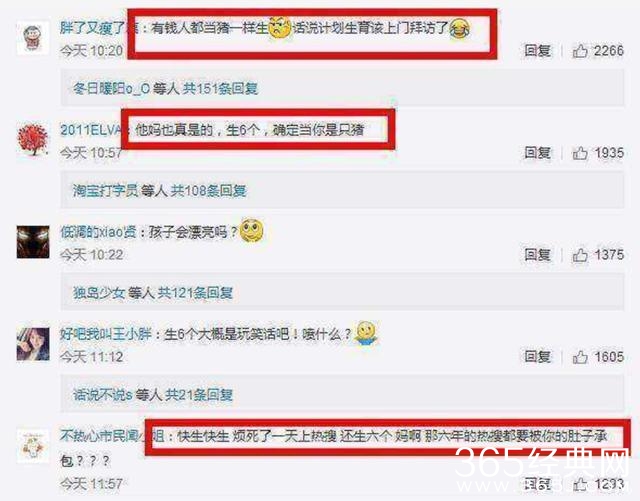Reply to comment posted 今天 11:12
Image resolution: width=640 pixels, height=501 pixels.
pos(538,357)
